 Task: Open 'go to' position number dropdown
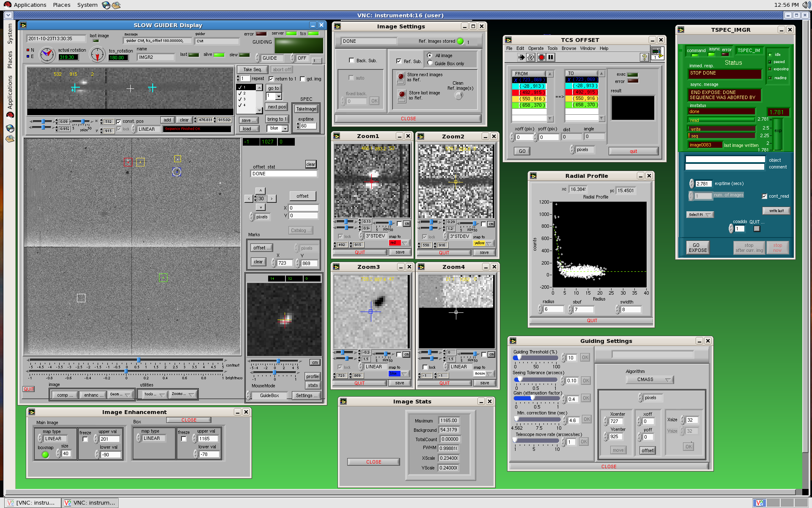[x=278, y=96]
